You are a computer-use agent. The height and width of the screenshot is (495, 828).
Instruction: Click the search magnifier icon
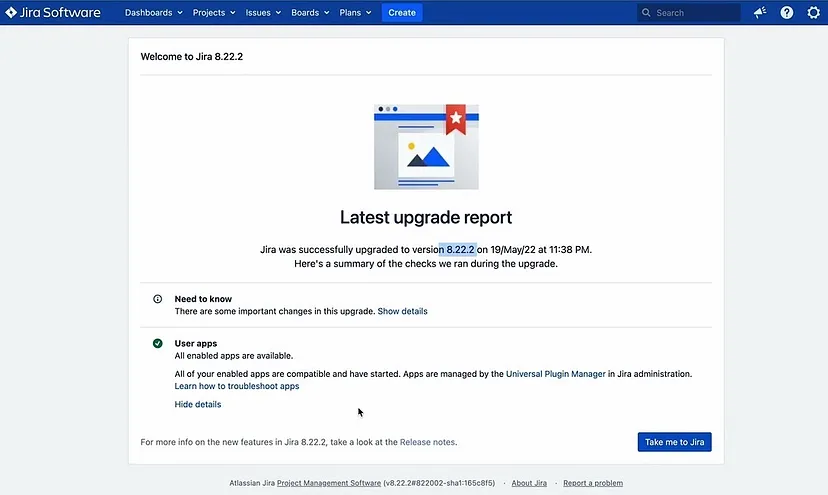click(646, 13)
